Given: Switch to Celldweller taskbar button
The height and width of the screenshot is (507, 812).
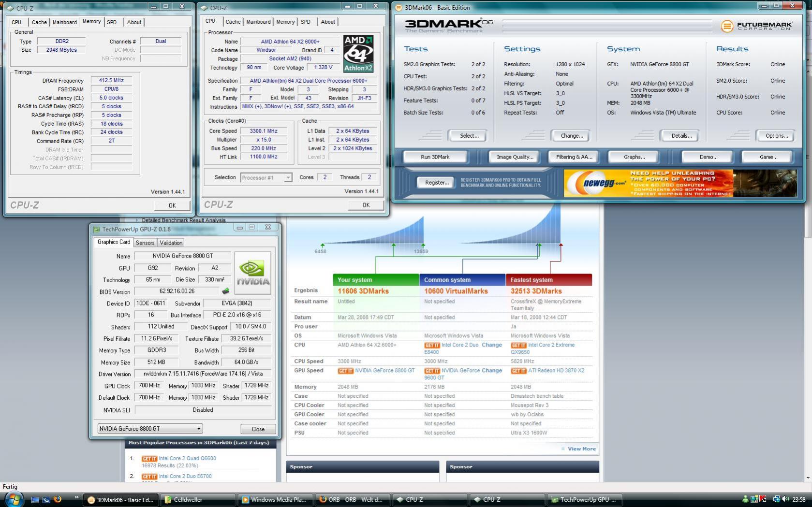Looking at the screenshot, I should 197,500.
